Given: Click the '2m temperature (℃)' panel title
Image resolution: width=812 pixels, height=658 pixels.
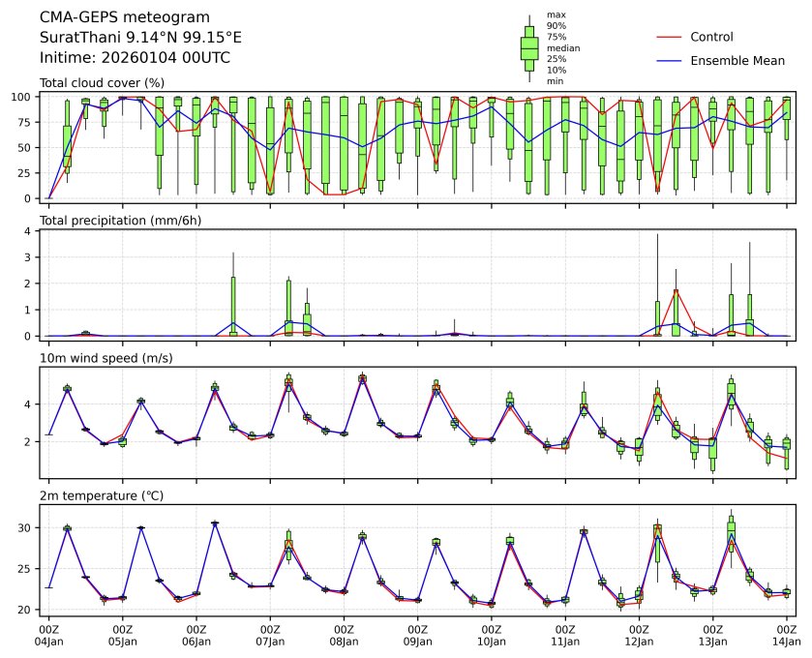Looking at the screenshot, I should point(102,495).
